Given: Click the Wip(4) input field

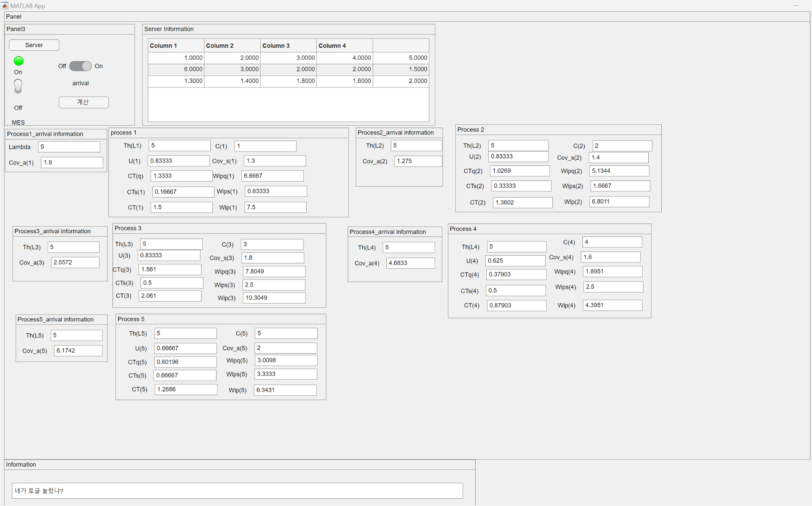Looking at the screenshot, I should pos(613,306).
